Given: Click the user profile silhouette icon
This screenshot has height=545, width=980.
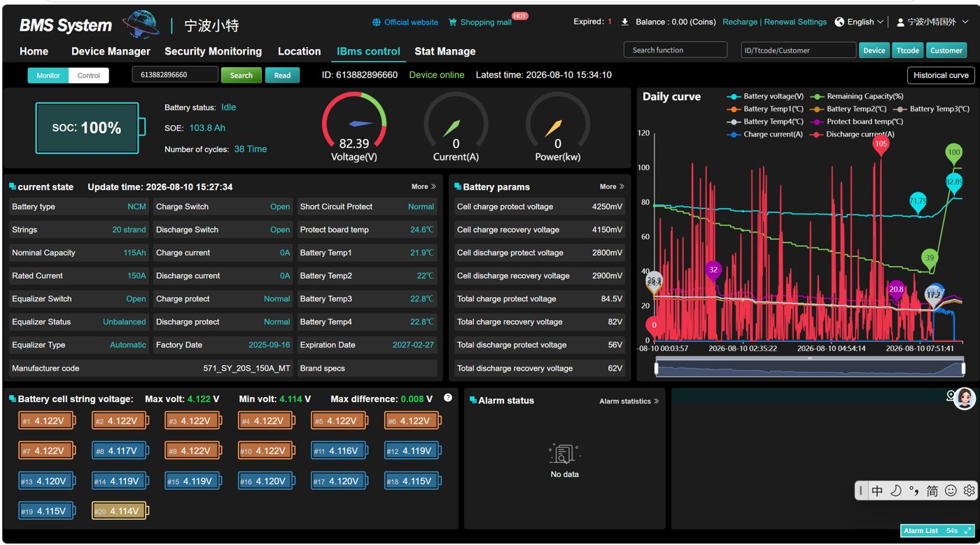Looking at the screenshot, I should coord(900,22).
